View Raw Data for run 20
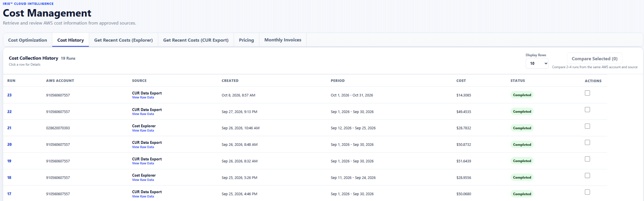The image size is (644, 201). 143,147
